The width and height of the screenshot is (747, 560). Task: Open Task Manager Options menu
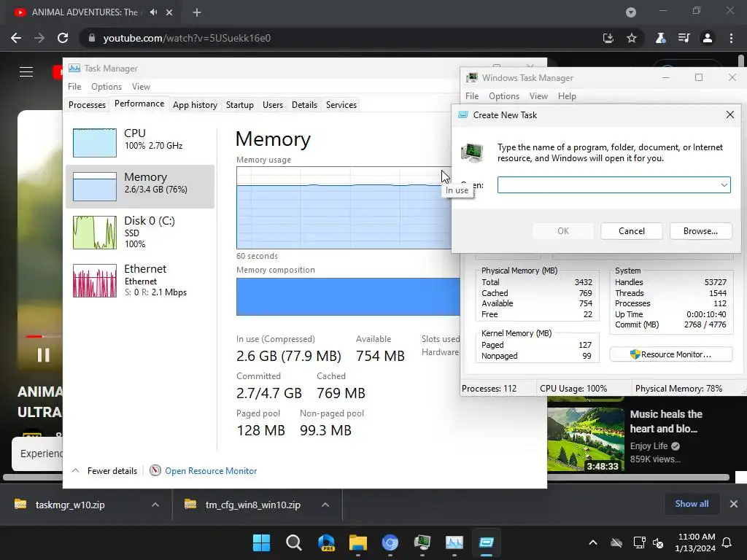click(x=107, y=87)
